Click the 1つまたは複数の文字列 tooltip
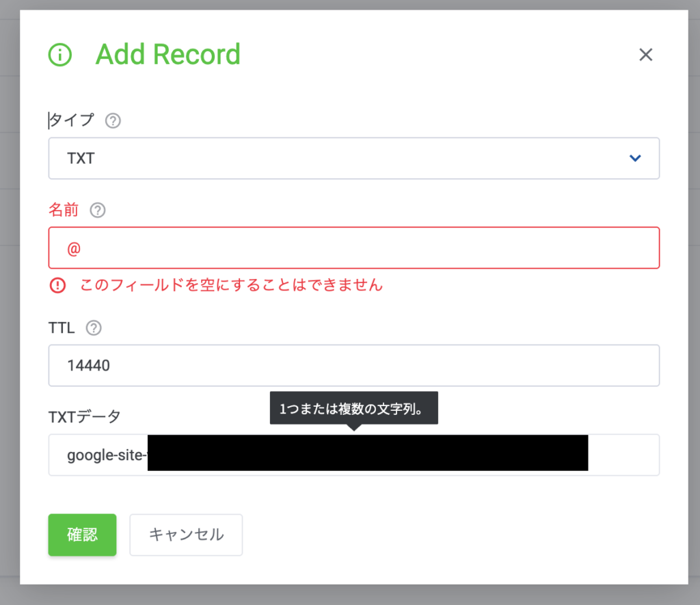 353,408
